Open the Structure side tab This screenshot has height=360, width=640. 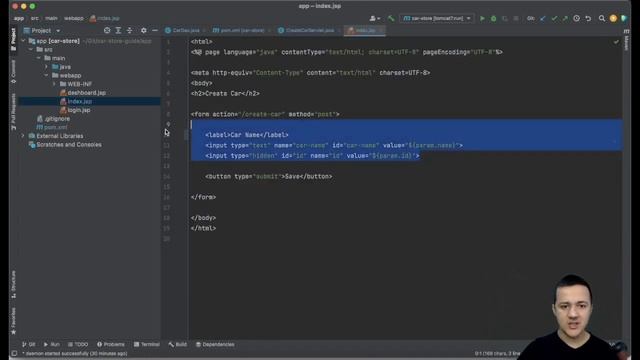click(13, 284)
